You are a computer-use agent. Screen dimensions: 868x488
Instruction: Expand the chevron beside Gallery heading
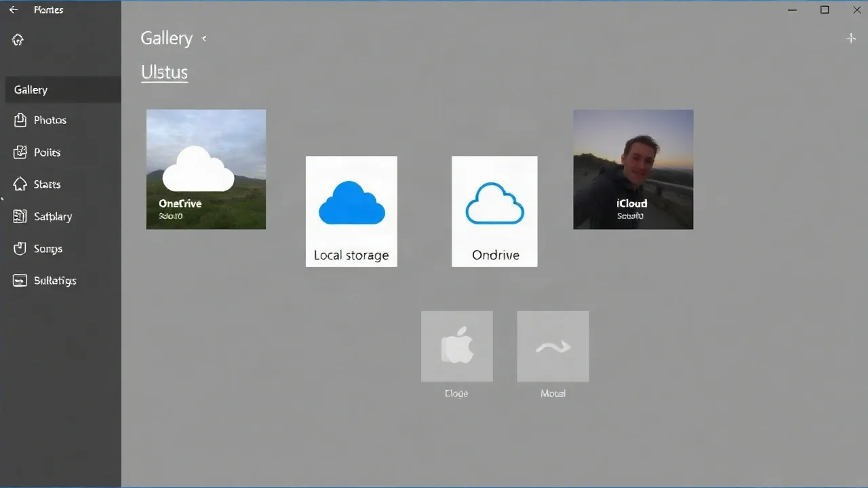point(204,39)
